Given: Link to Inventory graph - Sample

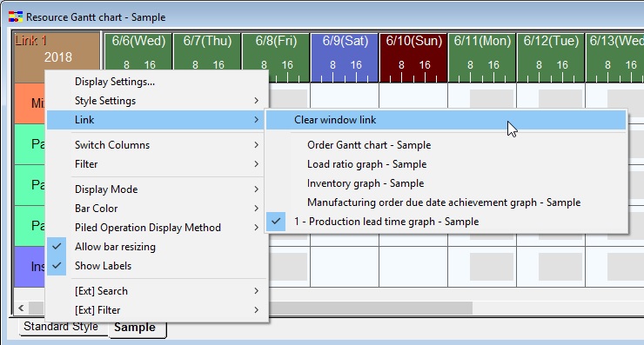Looking at the screenshot, I should coord(446,183).
